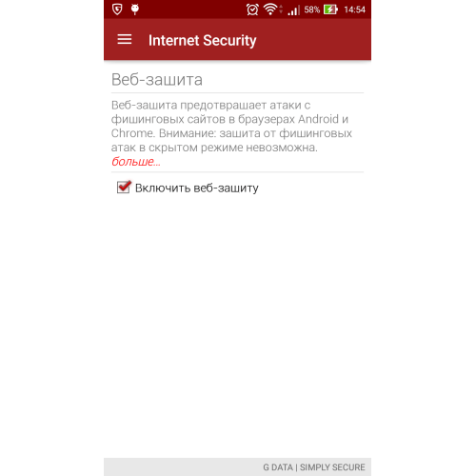The width and height of the screenshot is (476, 476).
Task: Open the hamburger navigation menu
Action: (x=125, y=39)
